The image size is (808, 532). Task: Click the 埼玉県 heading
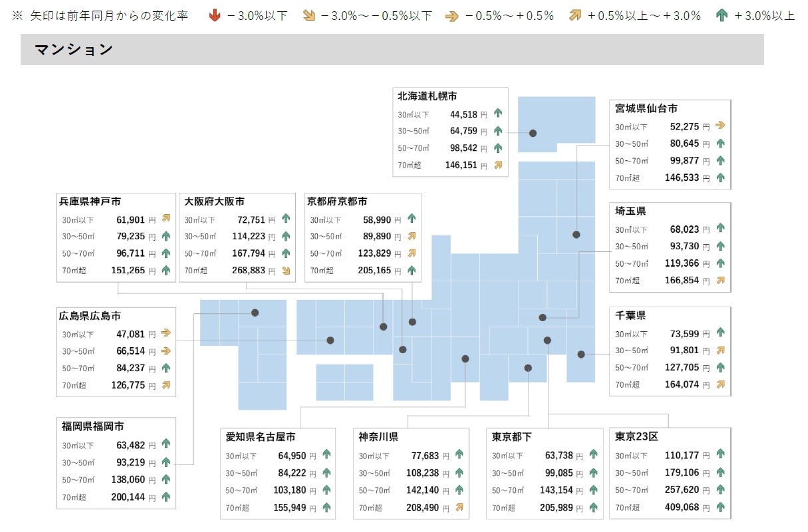[x=630, y=211]
